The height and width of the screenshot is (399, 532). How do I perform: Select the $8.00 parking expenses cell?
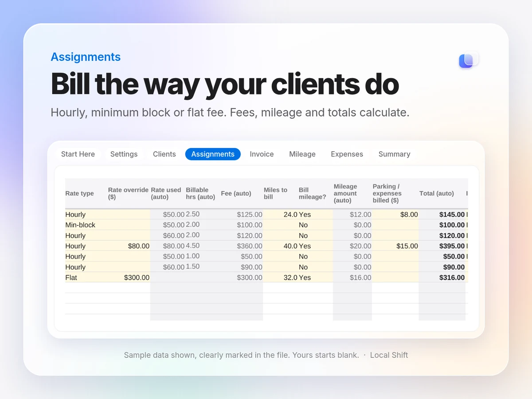pyautogui.click(x=395, y=215)
